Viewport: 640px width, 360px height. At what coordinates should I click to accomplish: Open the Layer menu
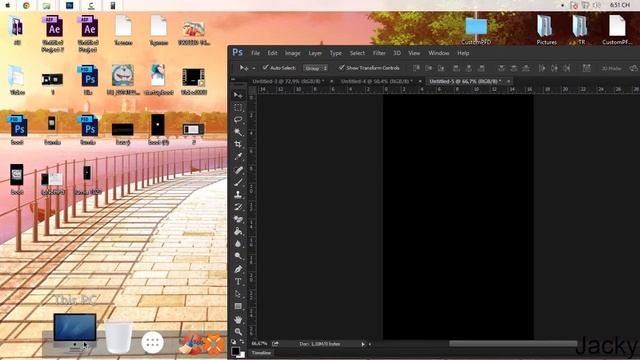click(x=315, y=53)
